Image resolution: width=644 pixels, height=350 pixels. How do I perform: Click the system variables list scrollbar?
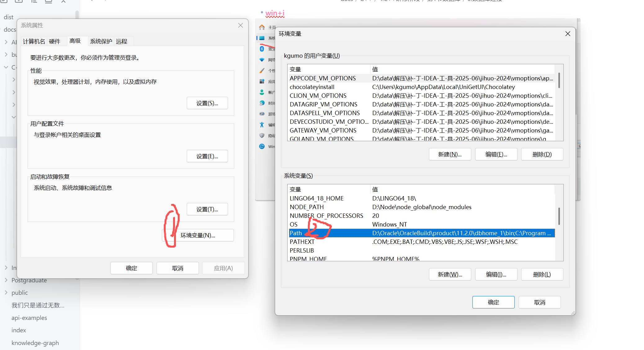pyautogui.click(x=559, y=216)
